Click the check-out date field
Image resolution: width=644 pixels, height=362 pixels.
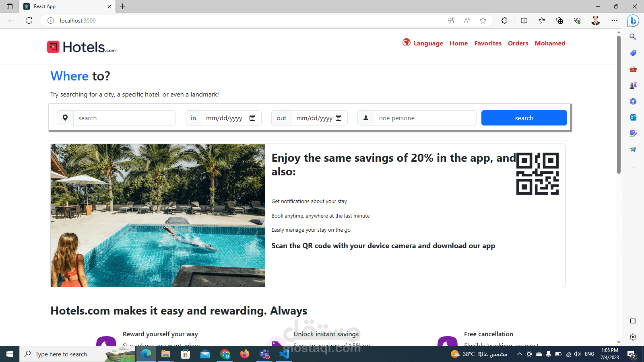(x=319, y=118)
